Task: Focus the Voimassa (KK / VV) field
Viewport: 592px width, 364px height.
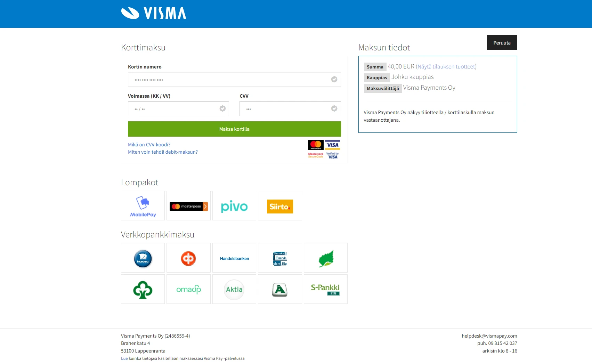Action: (178, 109)
